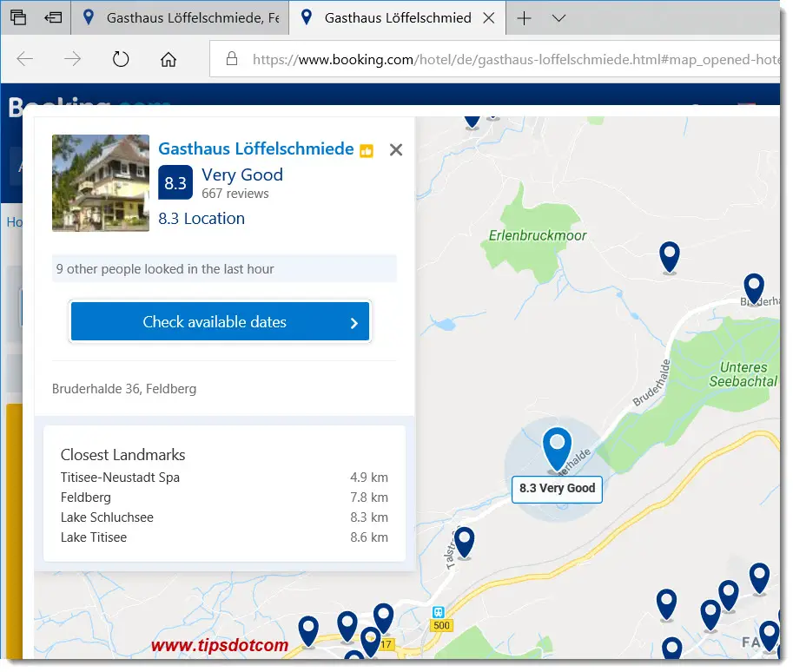Click the "Check available dates" button
This screenshot has width=793, height=672.
tap(219, 321)
